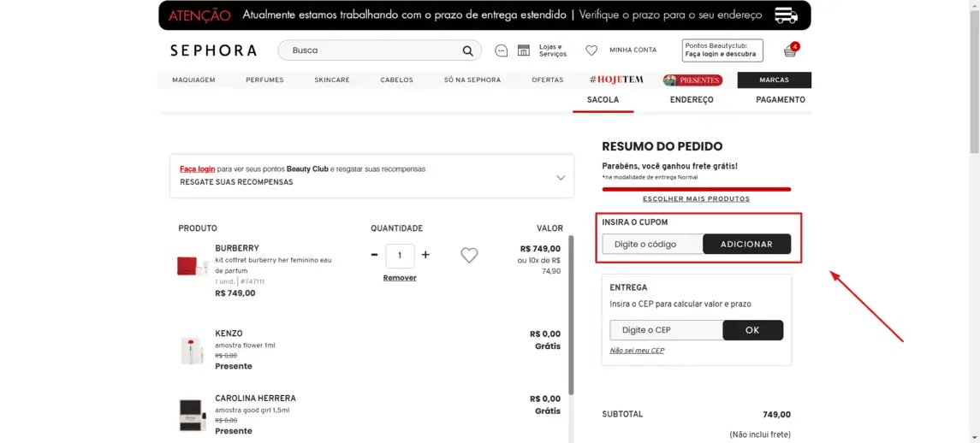Add Burberry kit to favorites heart

click(469, 255)
